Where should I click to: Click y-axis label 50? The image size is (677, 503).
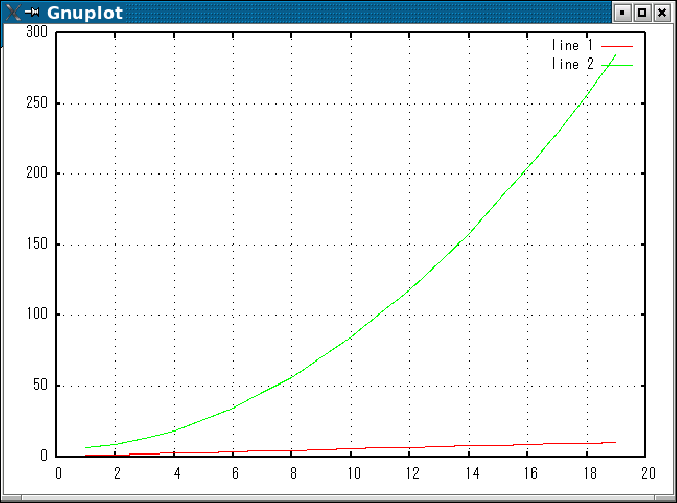pyautogui.click(x=40, y=384)
